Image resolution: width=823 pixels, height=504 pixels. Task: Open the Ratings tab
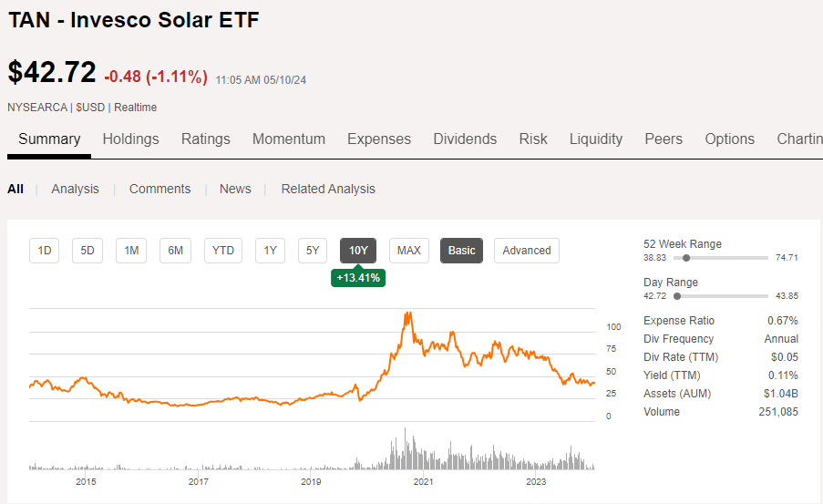click(x=205, y=139)
